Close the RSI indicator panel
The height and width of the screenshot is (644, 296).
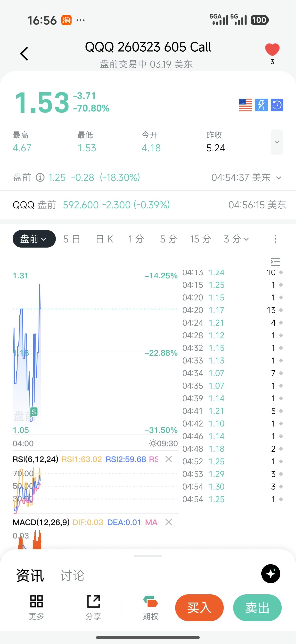(169, 459)
